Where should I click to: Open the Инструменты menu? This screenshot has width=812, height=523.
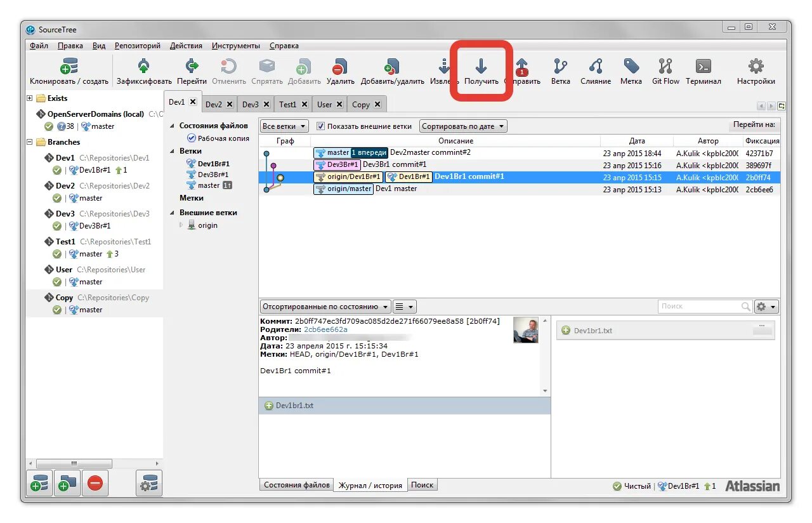pos(236,46)
